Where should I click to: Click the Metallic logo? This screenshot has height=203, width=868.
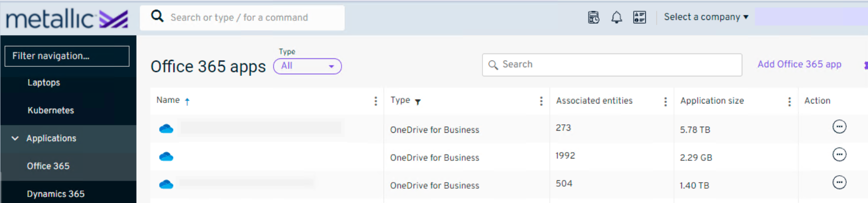[x=67, y=19]
